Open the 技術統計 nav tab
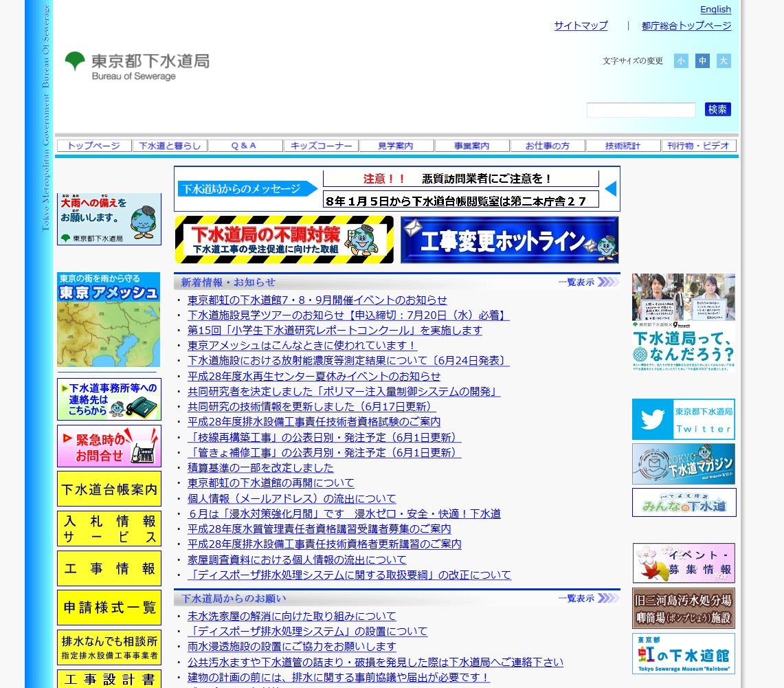The image size is (784, 688). pos(623,146)
